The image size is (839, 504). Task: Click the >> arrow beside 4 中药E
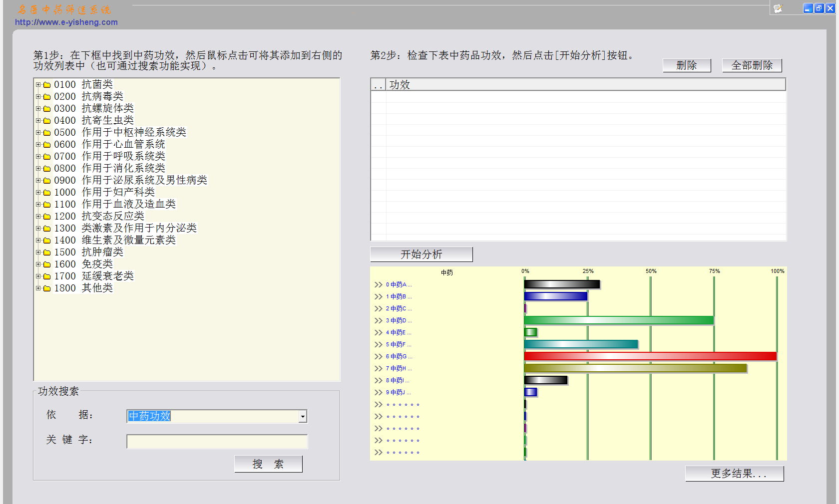pos(378,333)
